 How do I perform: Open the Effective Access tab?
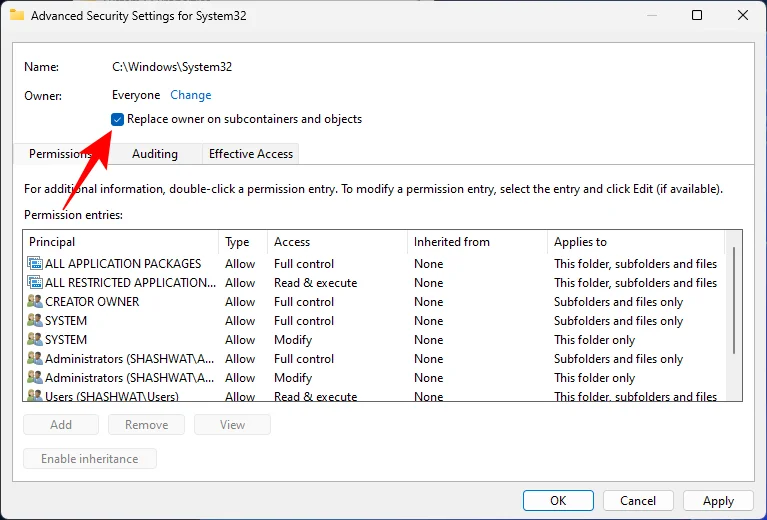[250, 154]
